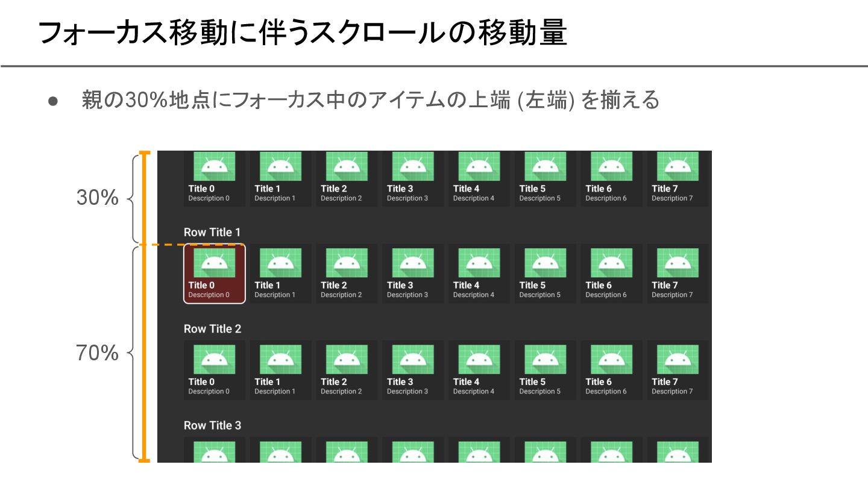Viewport: 868px width, 488px height.
Task: Select Title 0 card in row above Row Title 1
Action: pos(214,179)
